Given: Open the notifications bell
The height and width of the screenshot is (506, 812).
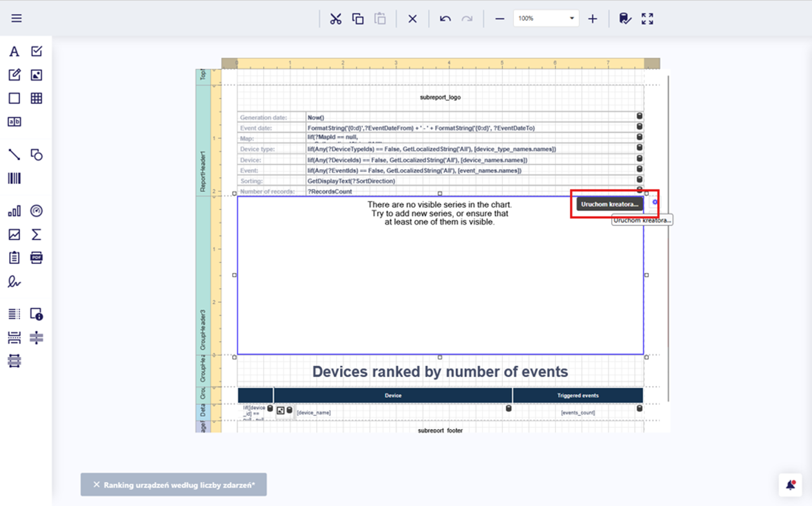Looking at the screenshot, I should coord(790,485).
